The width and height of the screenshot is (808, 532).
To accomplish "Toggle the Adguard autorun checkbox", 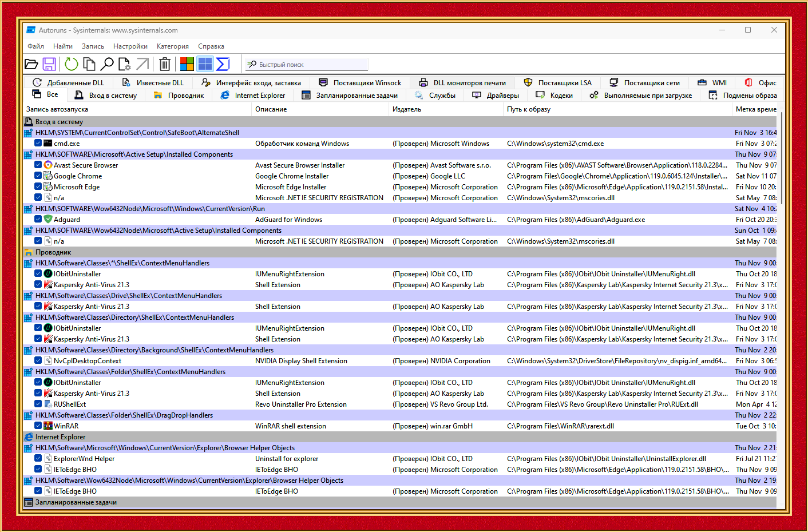I will [x=38, y=219].
